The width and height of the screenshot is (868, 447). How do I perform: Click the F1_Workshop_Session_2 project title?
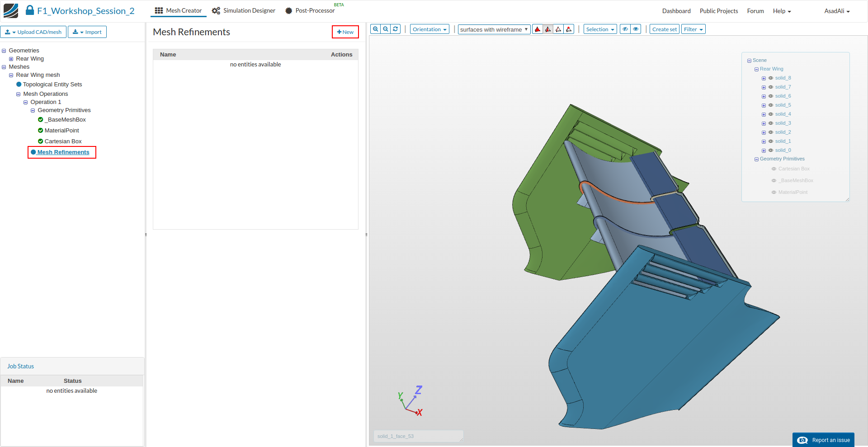click(x=86, y=11)
